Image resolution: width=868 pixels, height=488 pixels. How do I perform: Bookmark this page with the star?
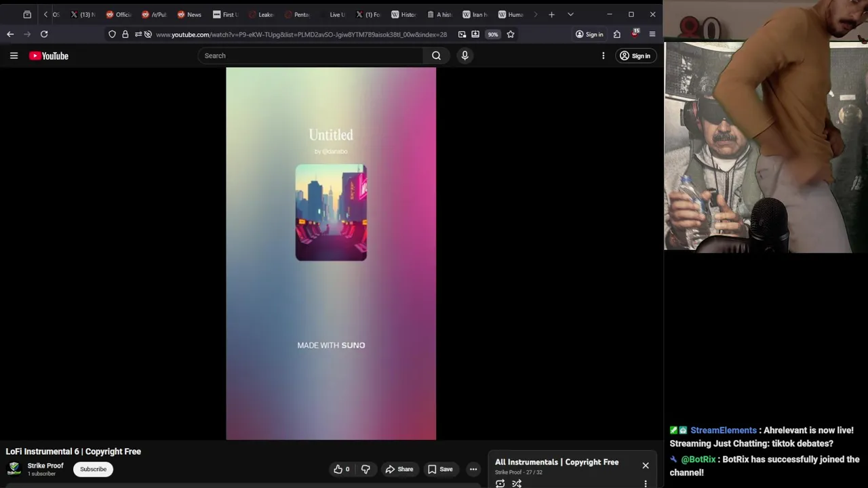pos(511,34)
